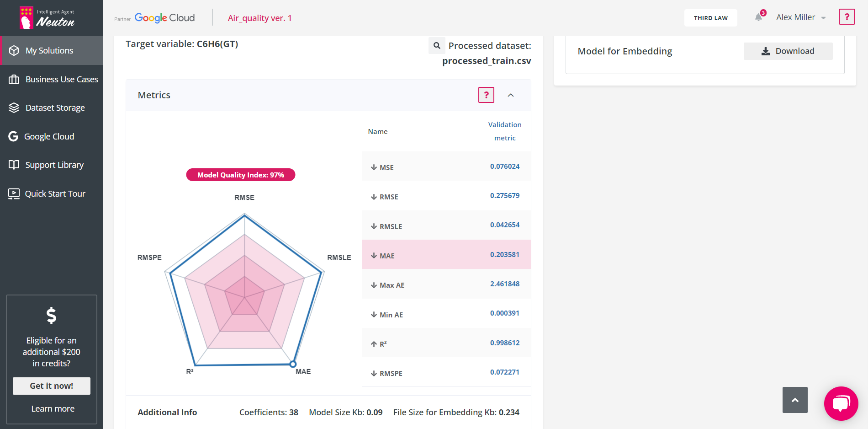Click the top-right help question mark

847,17
